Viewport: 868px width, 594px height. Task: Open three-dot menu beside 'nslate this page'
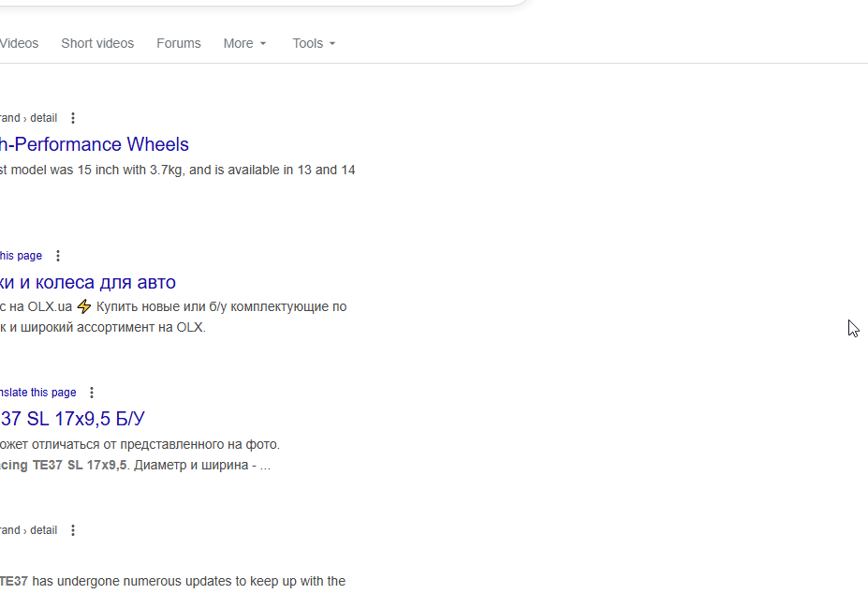pyautogui.click(x=92, y=393)
